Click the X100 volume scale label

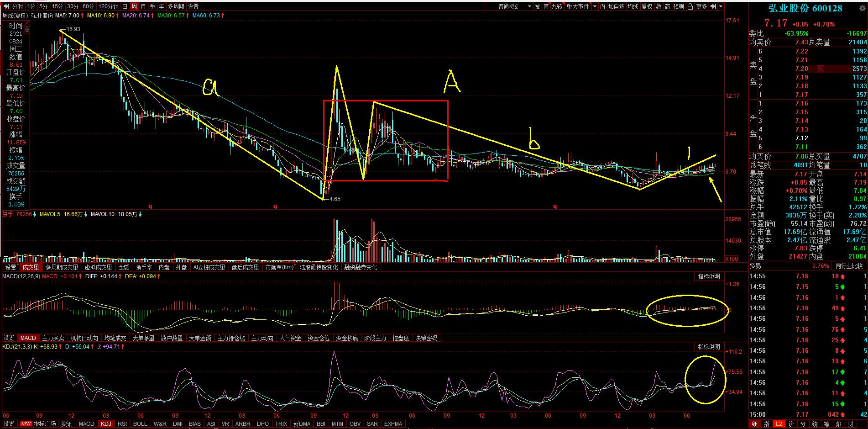pyautogui.click(x=732, y=259)
